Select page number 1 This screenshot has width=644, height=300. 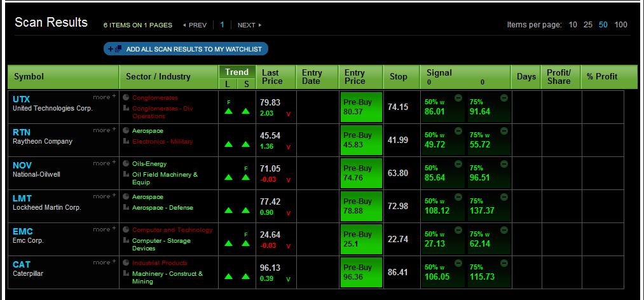pos(223,25)
